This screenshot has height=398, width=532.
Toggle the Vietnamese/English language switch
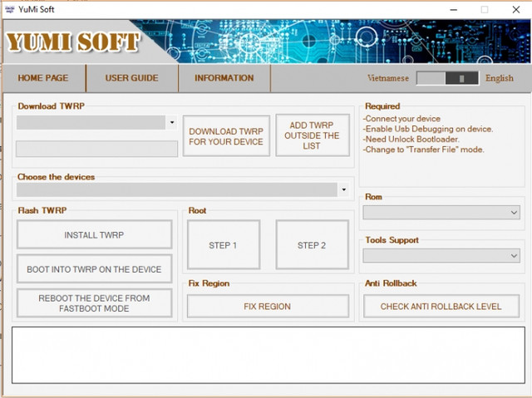pyautogui.click(x=447, y=78)
